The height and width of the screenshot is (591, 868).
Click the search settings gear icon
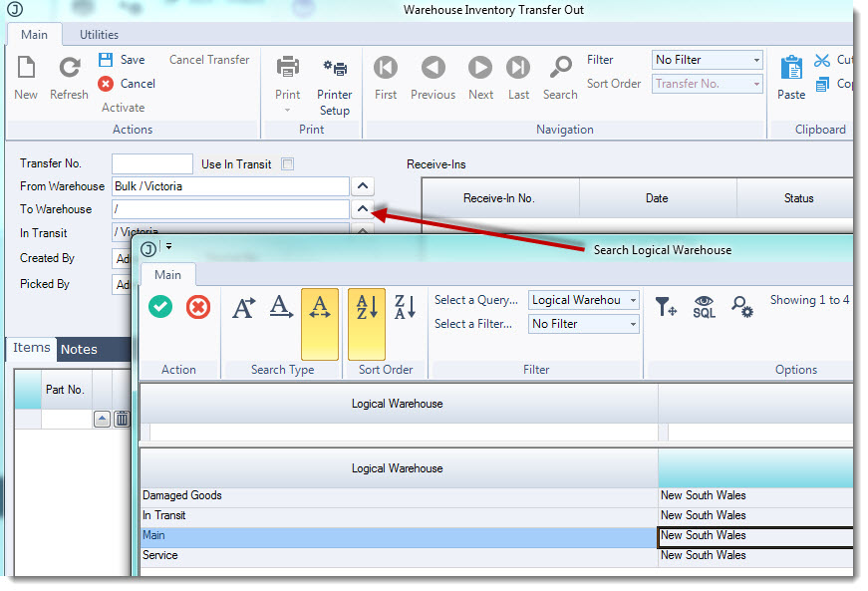[741, 306]
